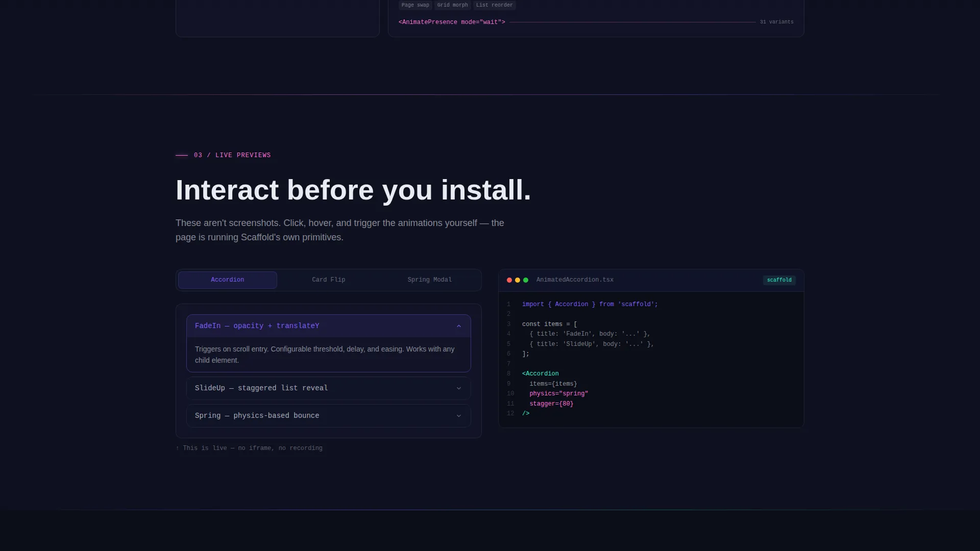Viewport: 980px width, 551px height.
Task: Expand the SlideUp accordion chevron
Action: coord(459,389)
